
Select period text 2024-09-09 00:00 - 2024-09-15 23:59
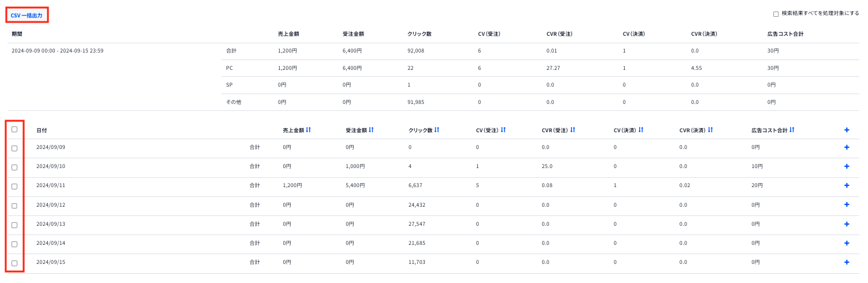[x=57, y=51]
